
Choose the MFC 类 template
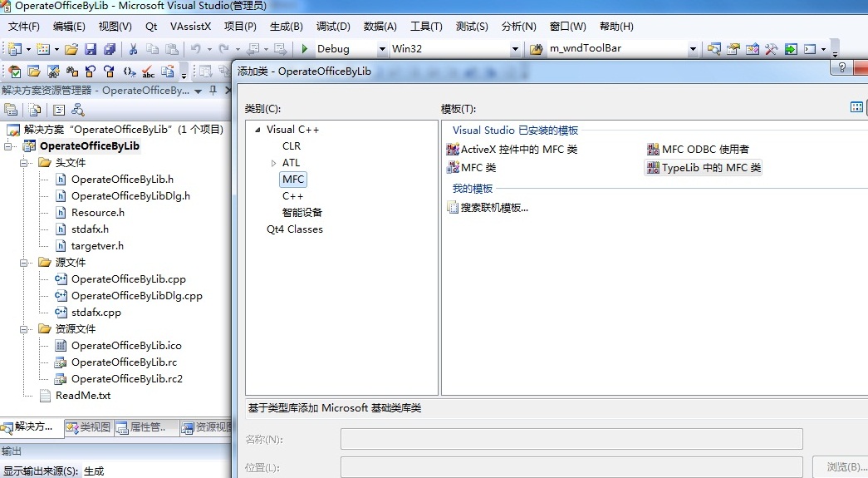471,168
